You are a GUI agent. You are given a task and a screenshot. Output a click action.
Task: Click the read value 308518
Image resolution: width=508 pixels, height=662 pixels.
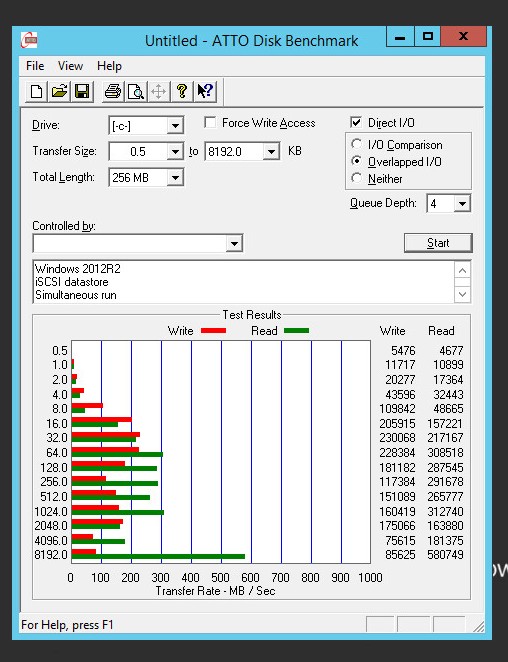[445, 453]
